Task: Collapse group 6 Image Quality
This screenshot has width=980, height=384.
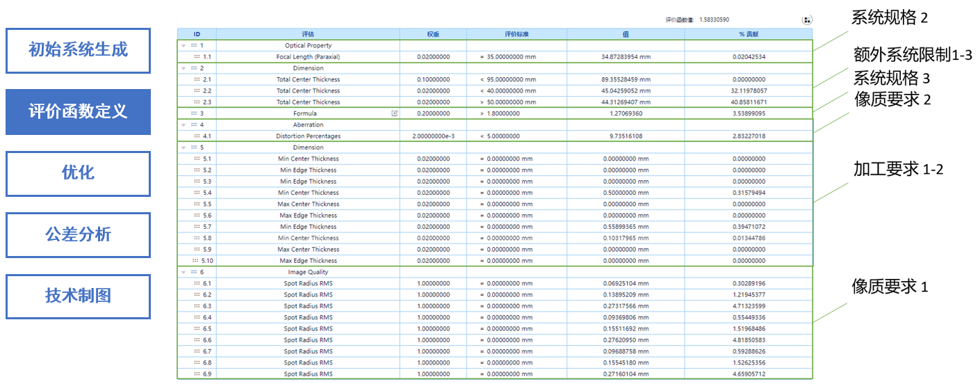Action: tap(183, 272)
